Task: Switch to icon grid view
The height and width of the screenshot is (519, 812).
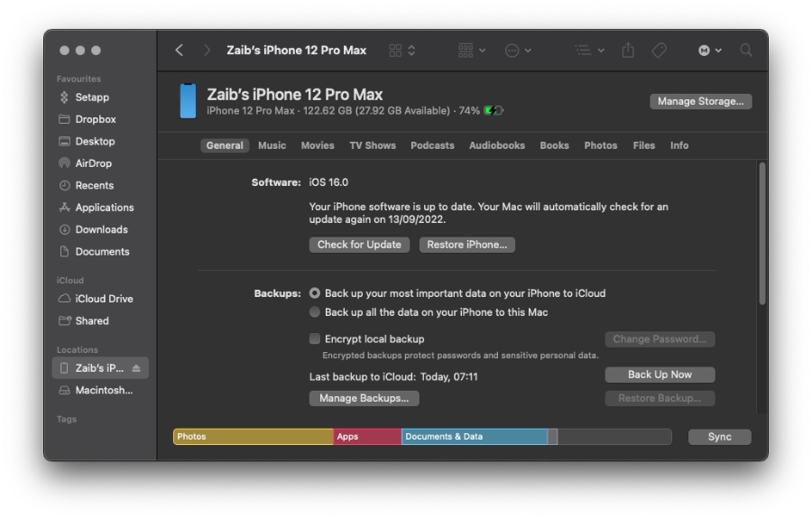Action: click(x=395, y=51)
